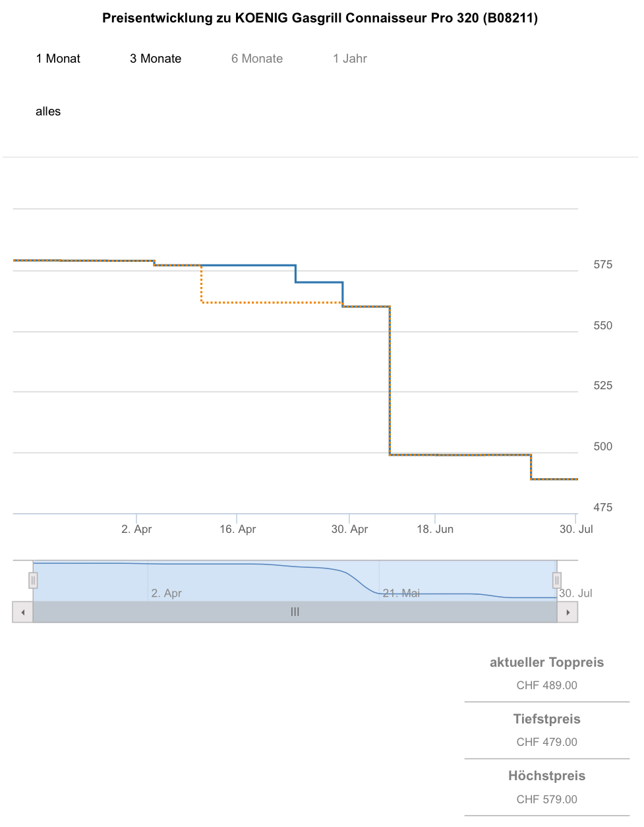Click the 18. Jun axis label
This screenshot has width=644, height=827.
(435, 529)
